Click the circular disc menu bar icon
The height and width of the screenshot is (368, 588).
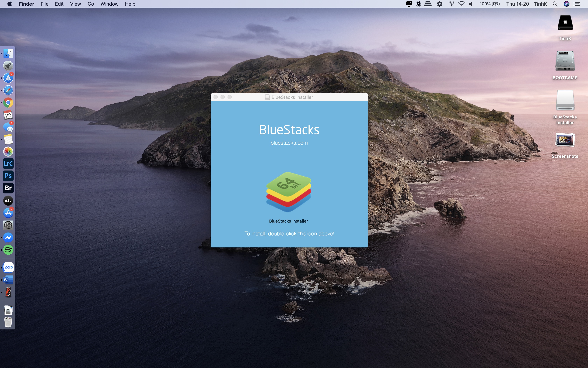point(418,4)
